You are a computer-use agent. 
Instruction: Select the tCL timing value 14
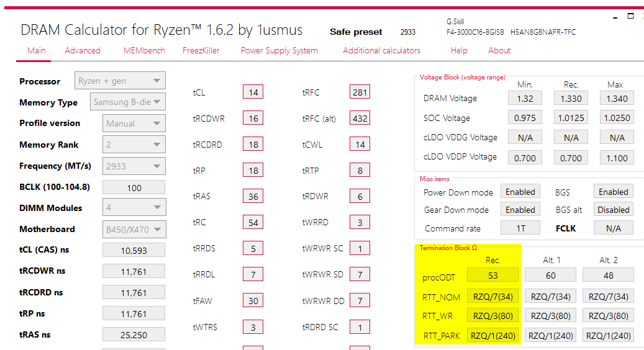tap(253, 92)
